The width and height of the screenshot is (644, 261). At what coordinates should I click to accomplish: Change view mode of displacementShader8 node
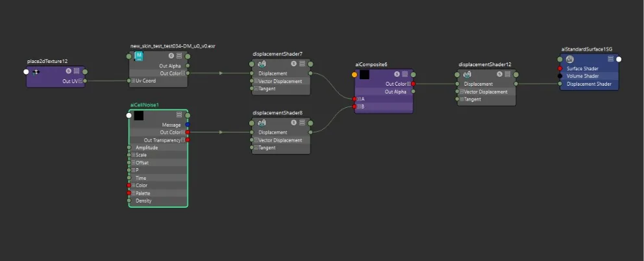[302, 123]
